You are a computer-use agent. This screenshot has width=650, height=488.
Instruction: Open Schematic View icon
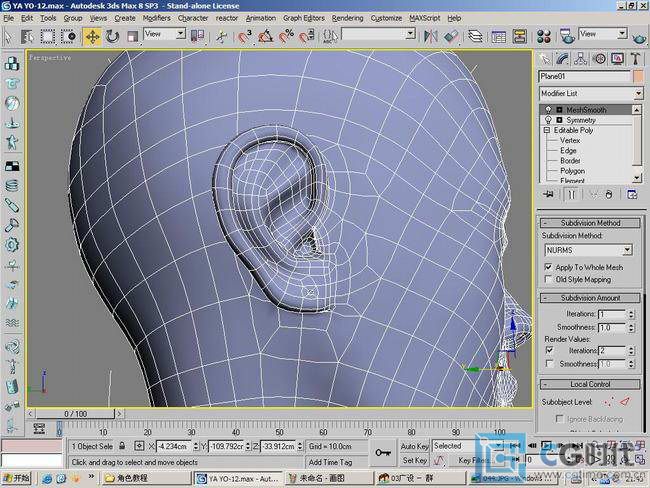click(x=519, y=36)
